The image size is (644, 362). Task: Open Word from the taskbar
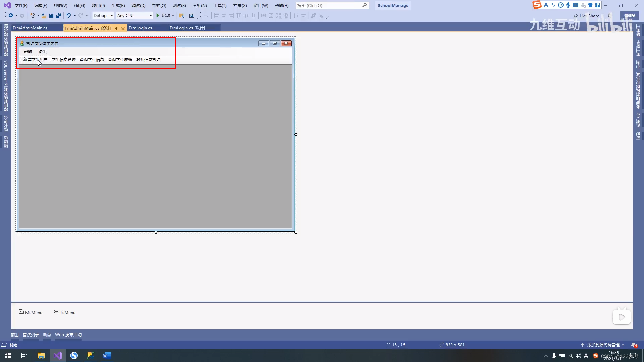click(x=107, y=356)
